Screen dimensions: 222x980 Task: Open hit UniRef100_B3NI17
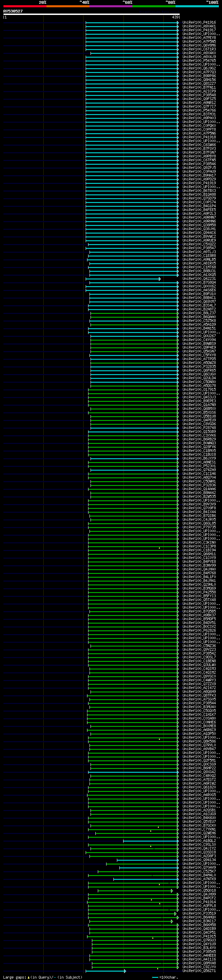(199, 921)
